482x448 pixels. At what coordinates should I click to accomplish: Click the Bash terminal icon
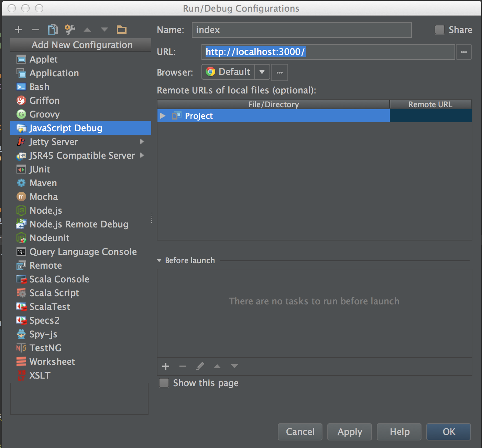(21, 87)
